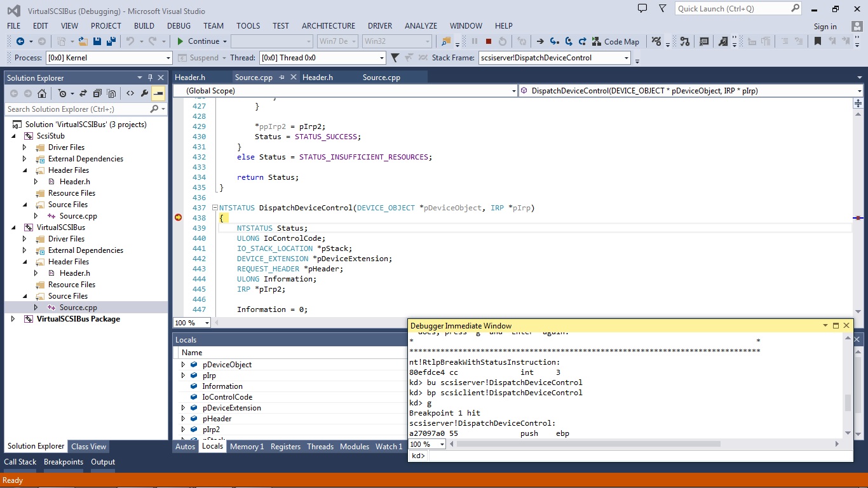Click Sync with Active Document icon
The image size is (868, 488).
(84, 93)
